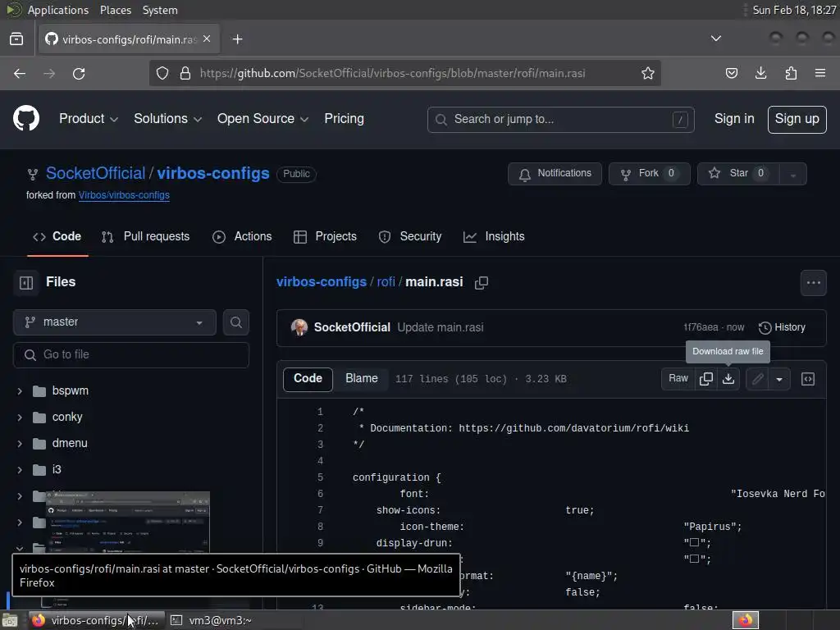The image size is (840, 630).
Task: Click the Search or jump to field
Action: (x=560, y=119)
